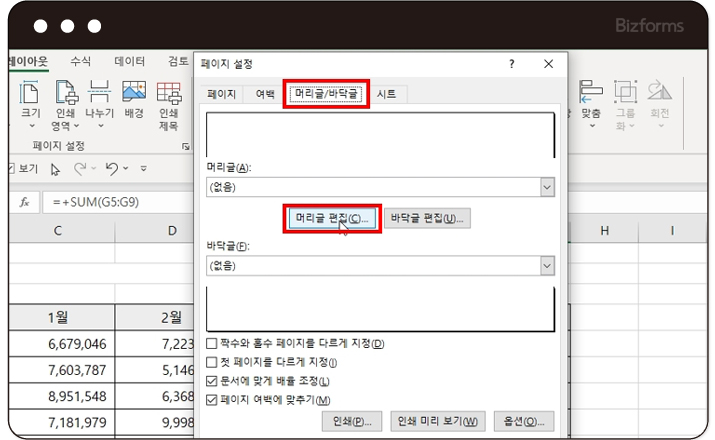
Task: Open the 수식 ribbon tab
Action: 81,61
